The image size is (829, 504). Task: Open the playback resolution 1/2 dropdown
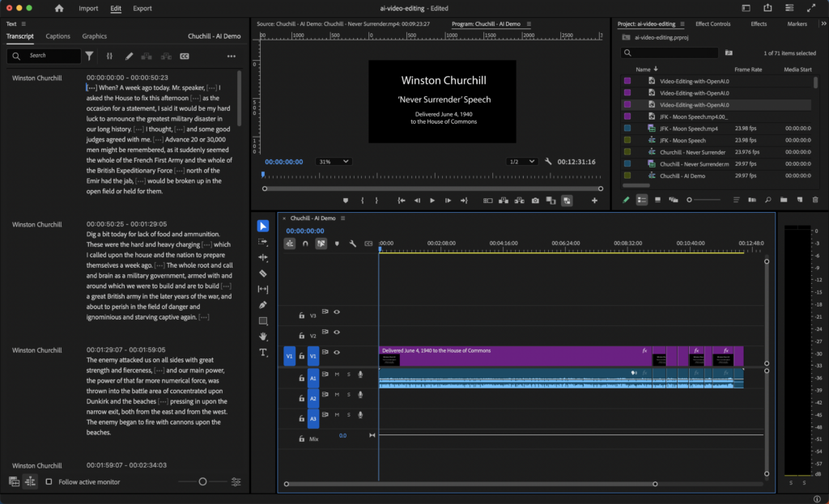click(521, 162)
